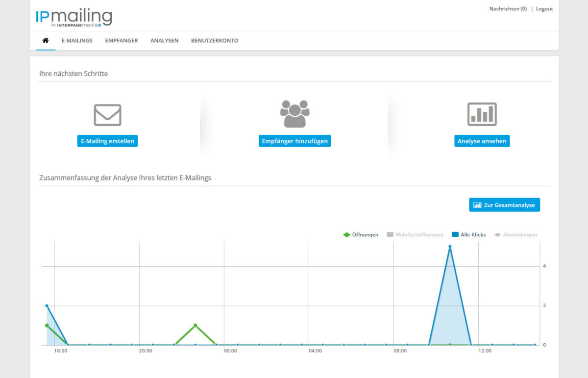Click the green Öffnungen peak near 22:00
Viewport: 588px width, 378px height.
click(196, 326)
